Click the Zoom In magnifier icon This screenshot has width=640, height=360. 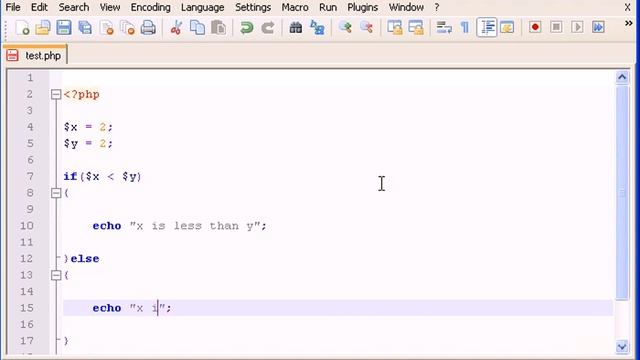pyautogui.click(x=345, y=28)
